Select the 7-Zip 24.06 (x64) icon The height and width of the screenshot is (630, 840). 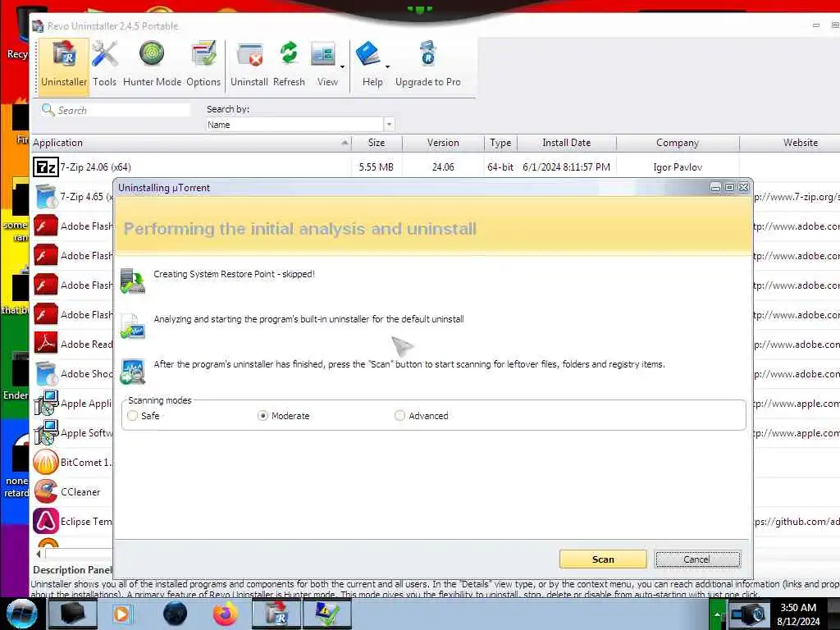point(46,167)
